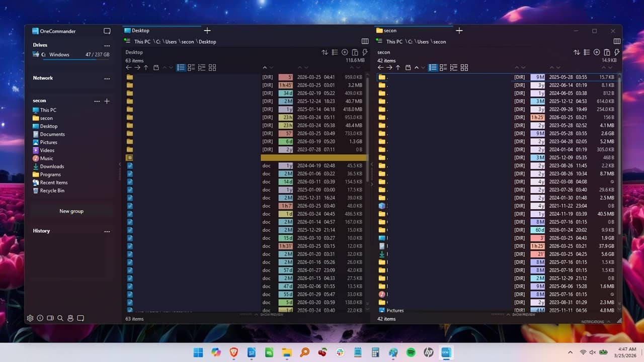644x362 pixels.
Task: Open OneCommander settings via the gear icon
Action: point(30,318)
